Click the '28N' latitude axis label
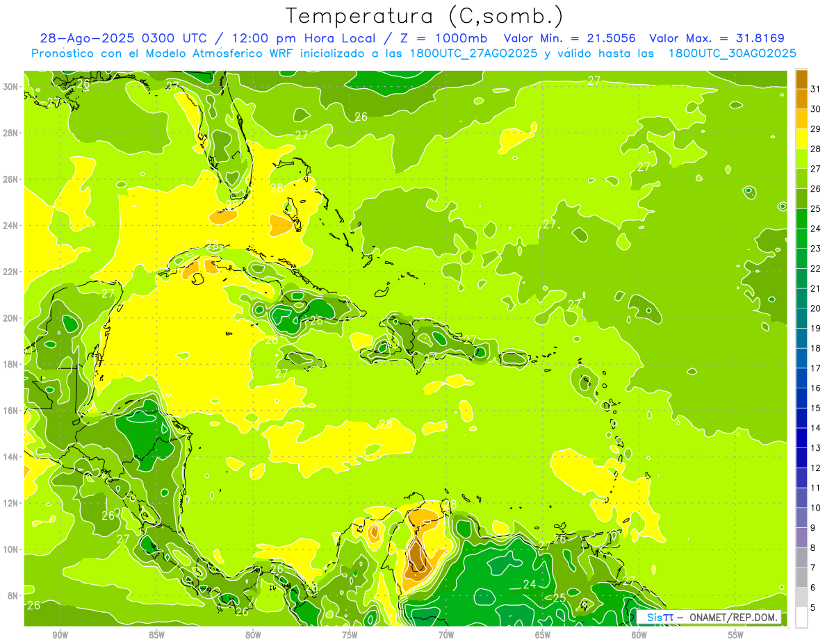This screenshot has width=834, height=644. tap(10, 133)
